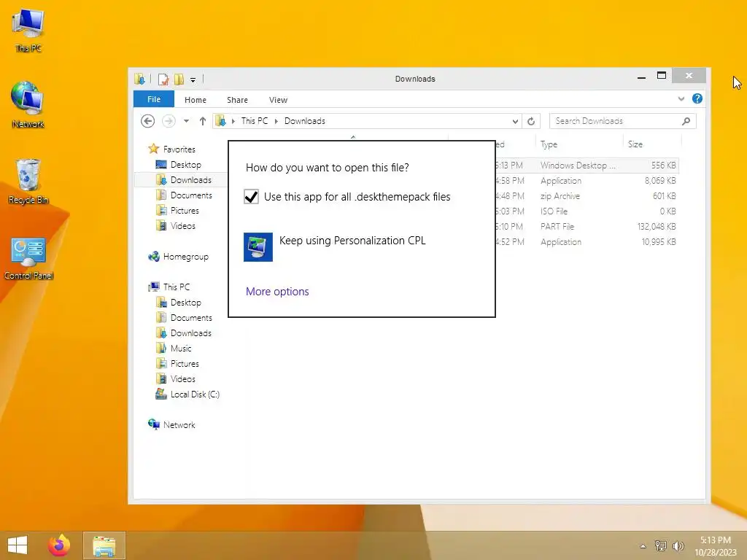Open the recent locations dropdown arrow

pyautogui.click(x=186, y=121)
